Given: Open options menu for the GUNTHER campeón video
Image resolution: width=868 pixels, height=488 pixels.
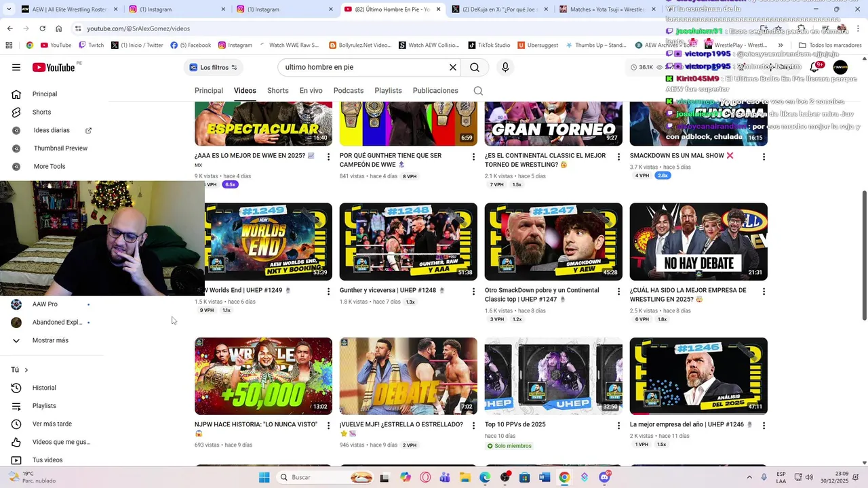Looking at the screenshot, I should (x=473, y=157).
